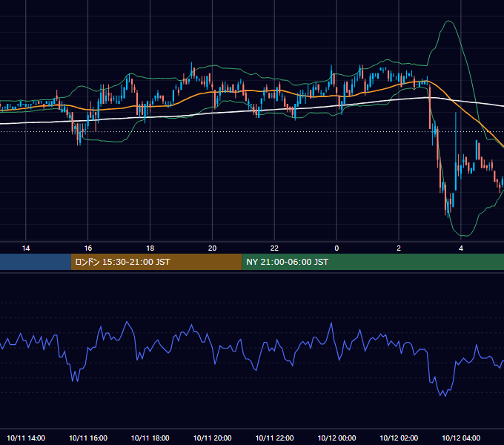Click the 10/11 16:00 date label
Viewport: 504px width, 445px height.
(x=88, y=438)
